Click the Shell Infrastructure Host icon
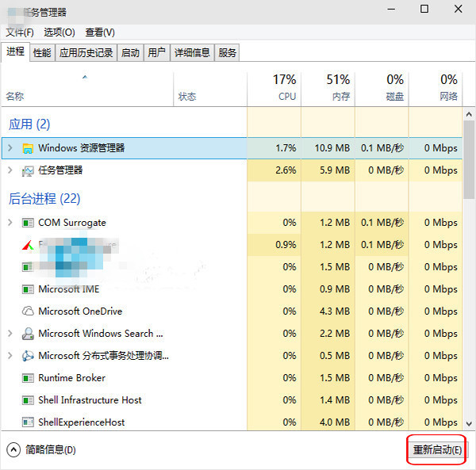476x470 pixels. point(28,400)
